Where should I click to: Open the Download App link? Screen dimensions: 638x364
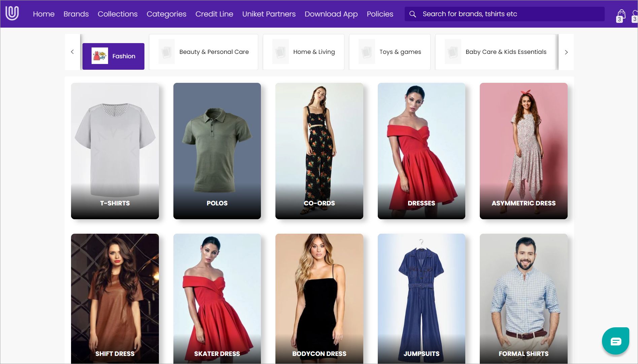tap(331, 14)
